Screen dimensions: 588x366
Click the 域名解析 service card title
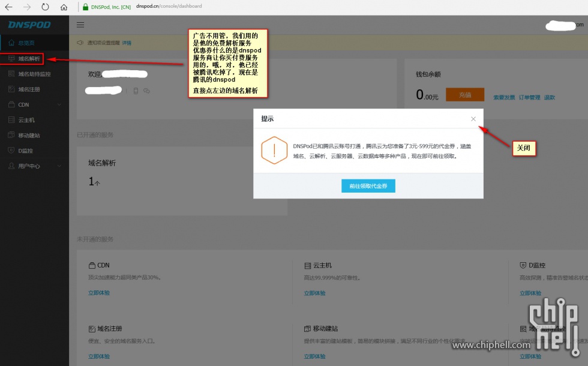pyautogui.click(x=102, y=163)
